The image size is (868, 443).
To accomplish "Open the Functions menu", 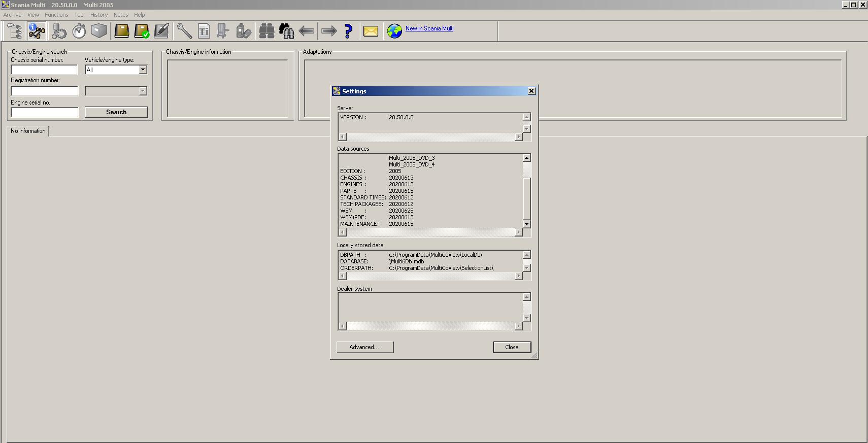I will click(56, 15).
